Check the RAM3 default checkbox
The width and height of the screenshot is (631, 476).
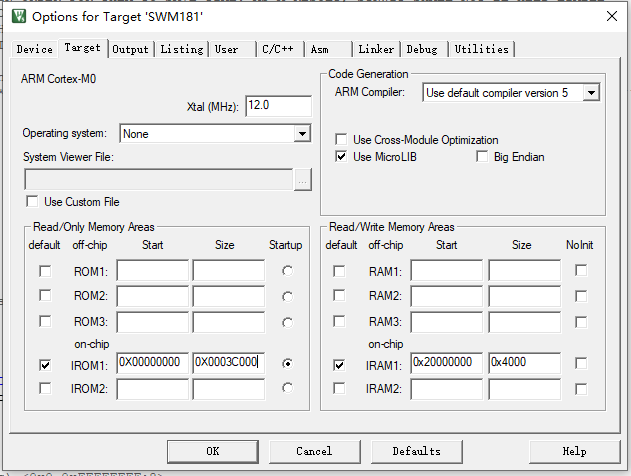[339, 321]
